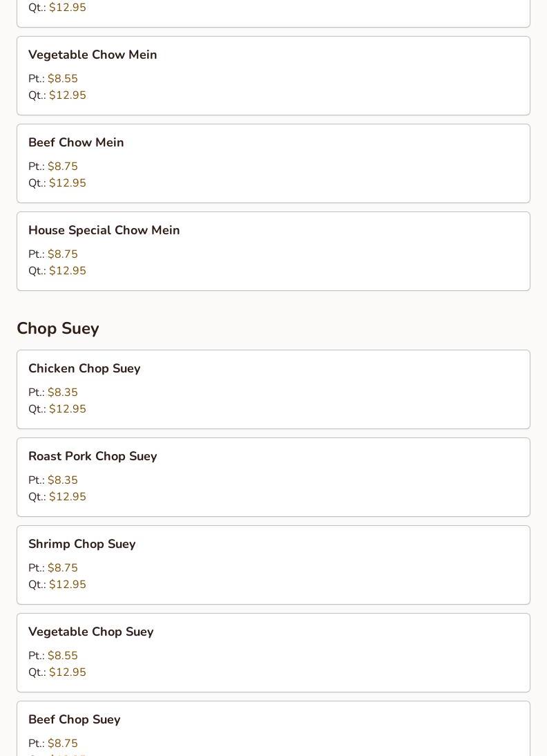The image size is (547, 756).
Task: Pick the quart price for Vegetable Chow Mein
Action: point(68,95)
